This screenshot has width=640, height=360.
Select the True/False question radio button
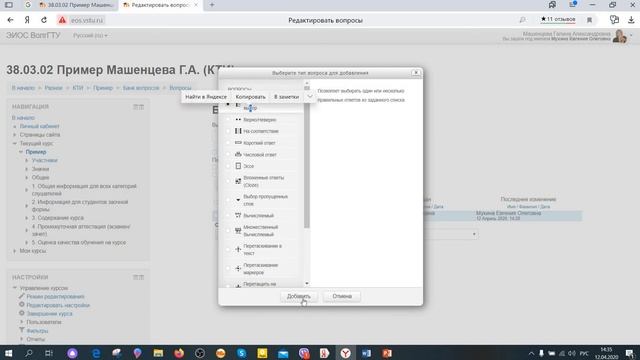click(x=228, y=120)
